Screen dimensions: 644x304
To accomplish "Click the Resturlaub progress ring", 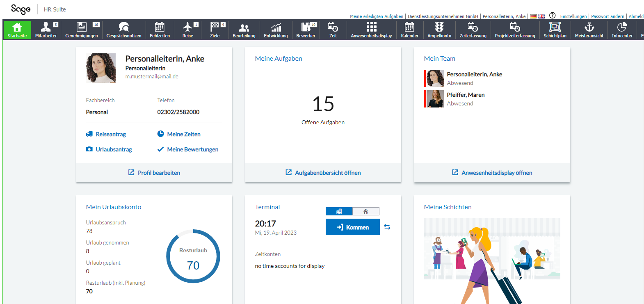I will pos(193,256).
